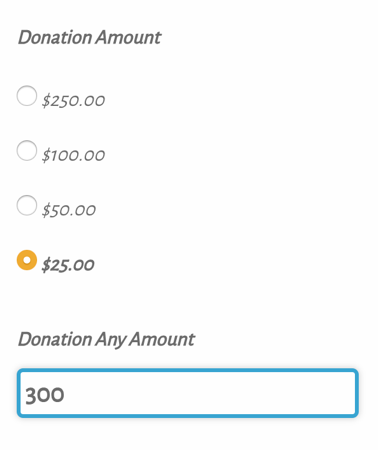378x450 pixels.
Task: Choose the two hundred fifty dollar option
Action: [x=27, y=96]
